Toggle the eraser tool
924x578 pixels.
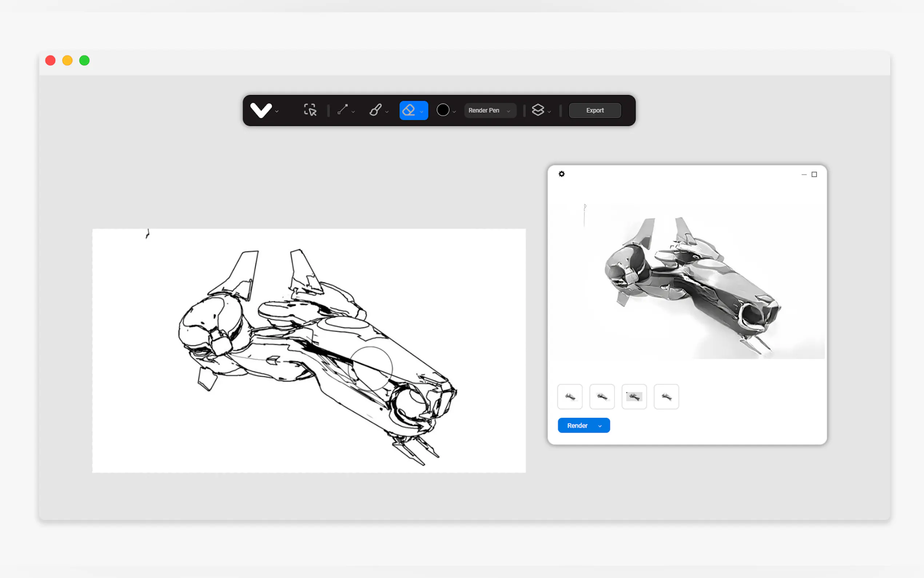coord(409,110)
